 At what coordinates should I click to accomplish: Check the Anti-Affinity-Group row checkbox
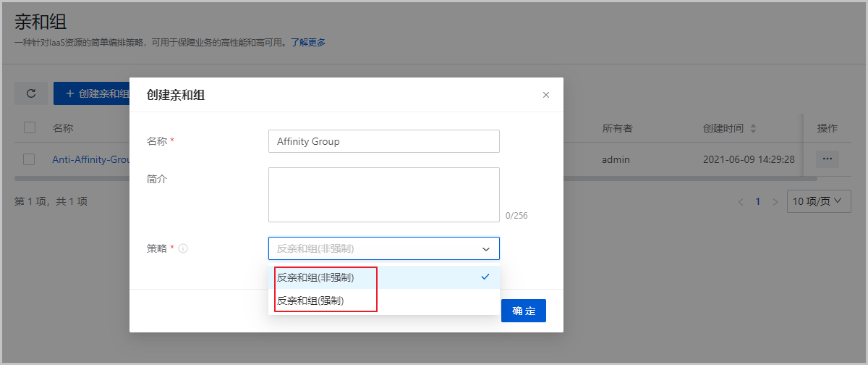(x=30, y=159)
